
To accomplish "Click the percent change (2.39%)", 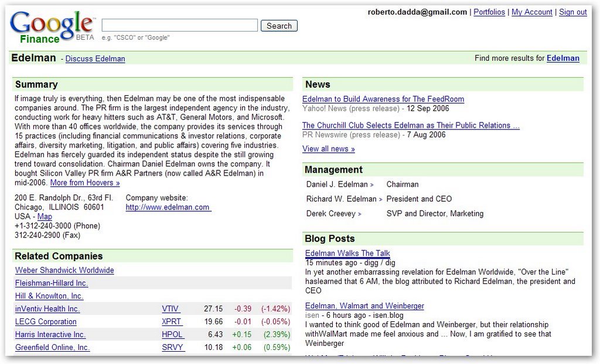I will 277,335.
